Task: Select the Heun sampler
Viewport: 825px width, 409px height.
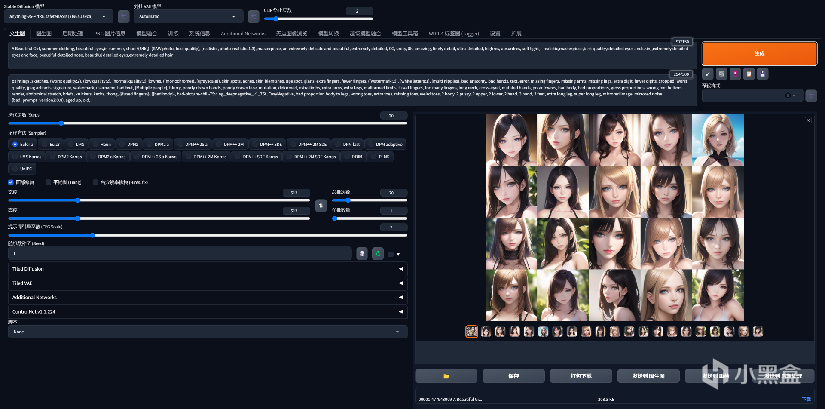Action: 101,144
